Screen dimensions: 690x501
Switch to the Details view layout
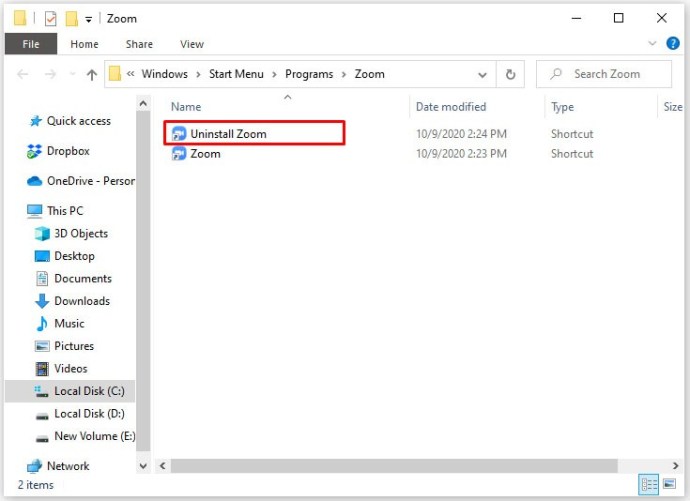[x=649, y=485]
